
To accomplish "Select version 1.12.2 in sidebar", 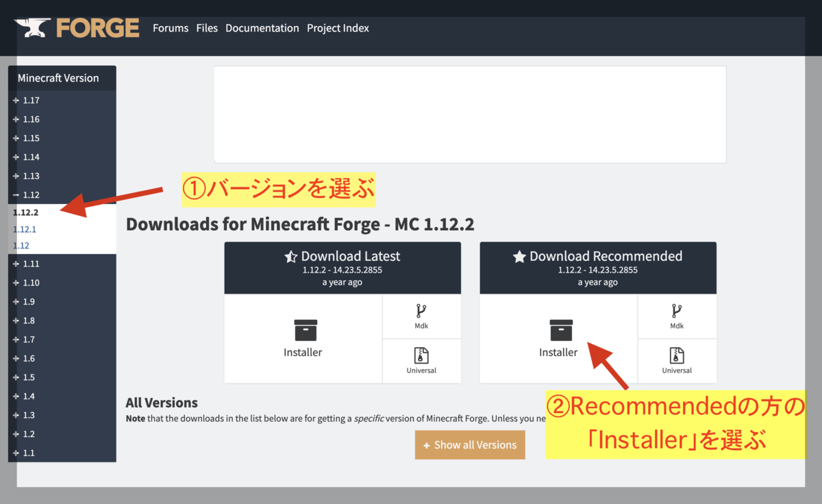I will click(25, 212).
